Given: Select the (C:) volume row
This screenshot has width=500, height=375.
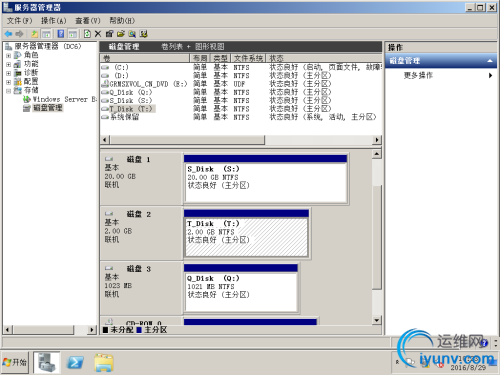Looking at the screenshot, I should (x=241, y=67).
